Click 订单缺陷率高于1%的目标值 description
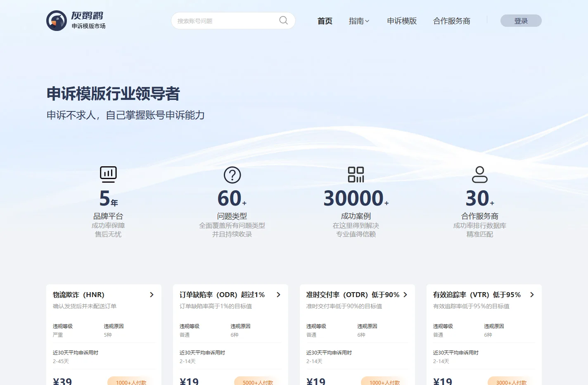The width and height of the screenshot is (588, 385). coord(216,306)
